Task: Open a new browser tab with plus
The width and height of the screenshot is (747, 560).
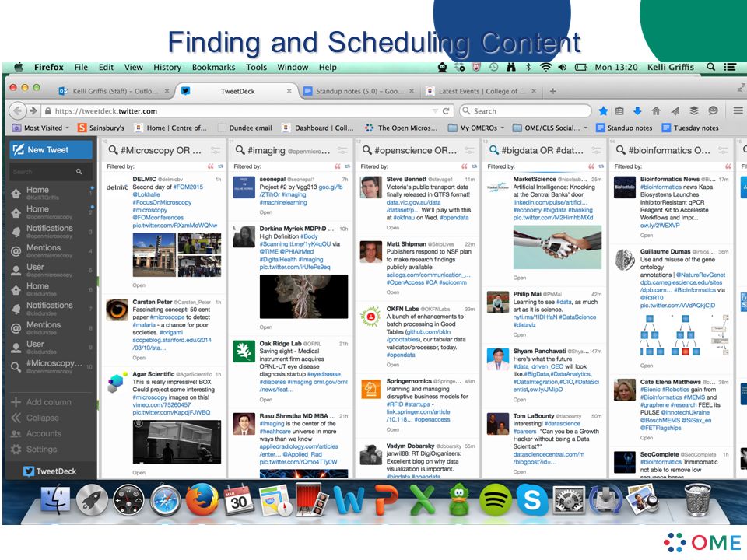Action: pos(552,91)
